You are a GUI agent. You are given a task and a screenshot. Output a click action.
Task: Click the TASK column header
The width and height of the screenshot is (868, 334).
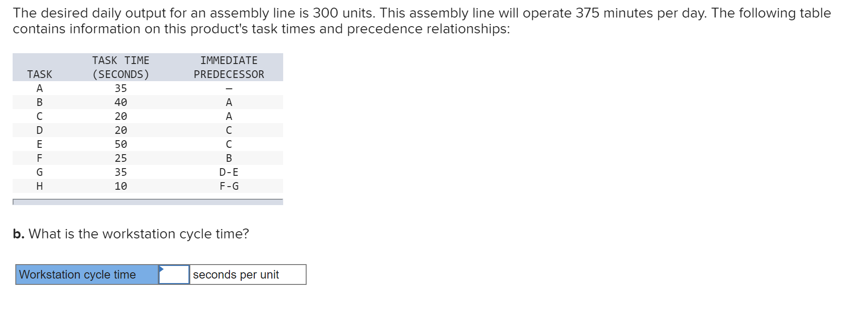(40, 74)
